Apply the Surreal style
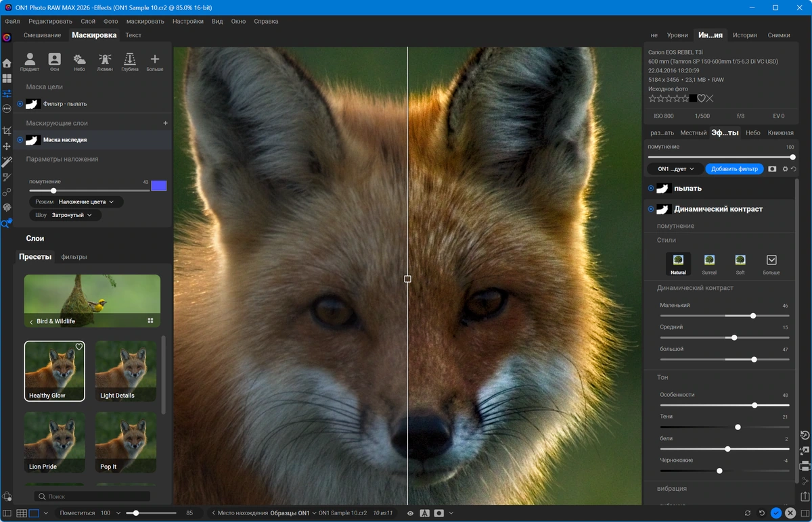 click(x=709, y=264)
